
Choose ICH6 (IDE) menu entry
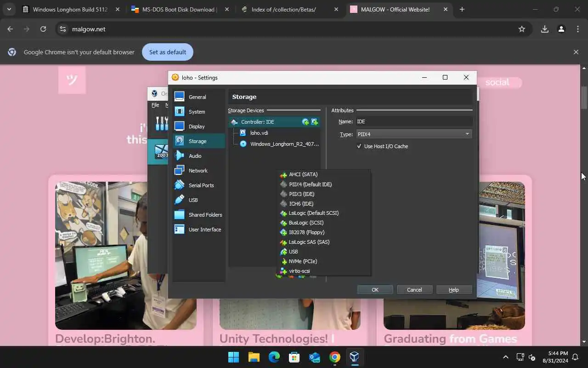(x=323, y=204)
